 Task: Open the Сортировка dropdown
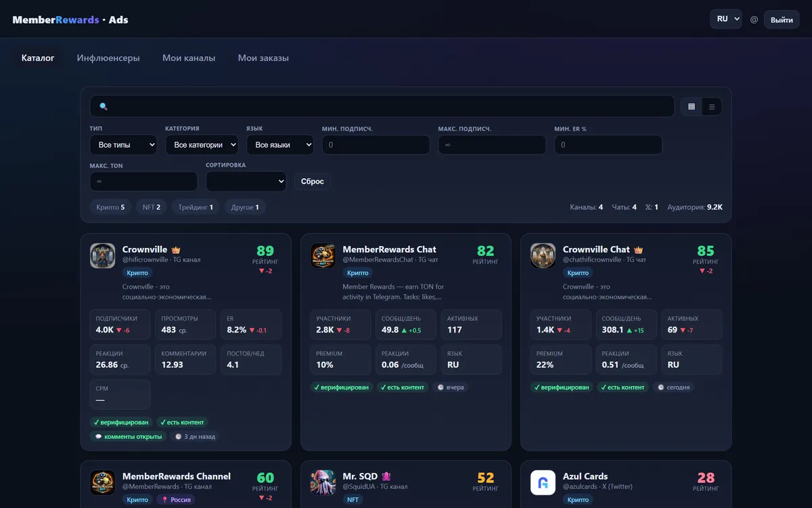(x=246, y=182)
